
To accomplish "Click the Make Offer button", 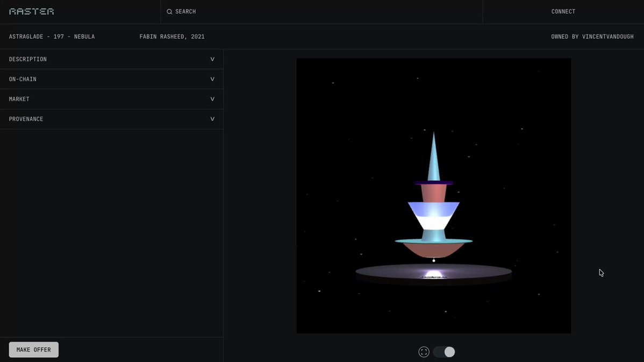I will [x=34, y=350].
